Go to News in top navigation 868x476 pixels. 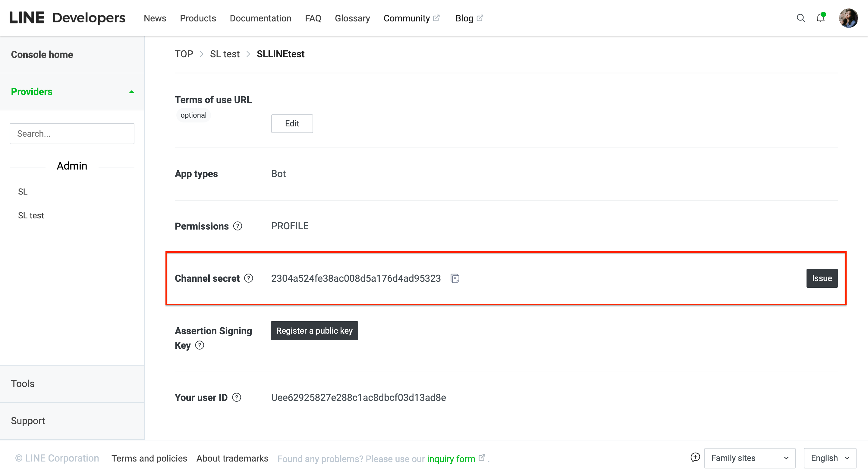point(155,18)
